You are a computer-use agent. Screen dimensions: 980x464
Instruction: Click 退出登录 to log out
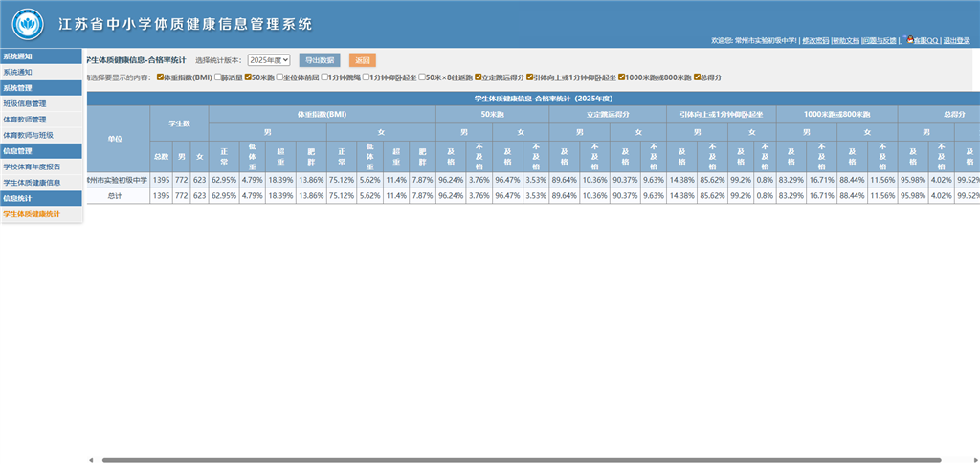[956, 41]
